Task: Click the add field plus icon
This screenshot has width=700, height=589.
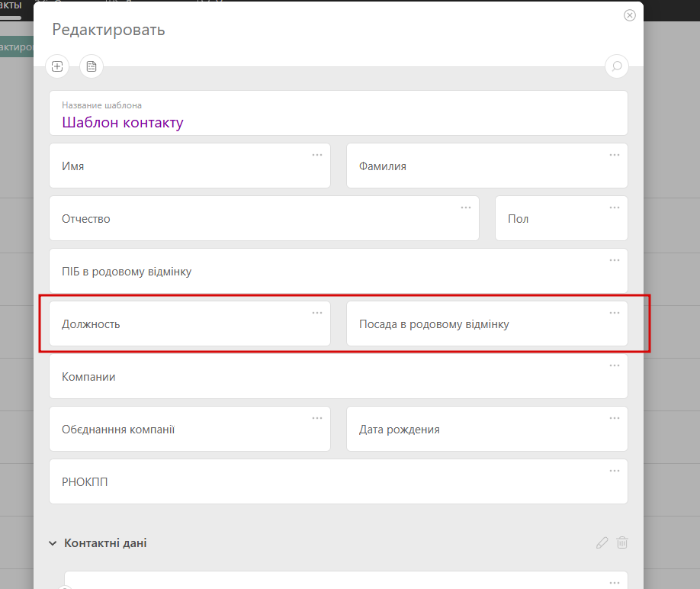Action: point(58,66)
